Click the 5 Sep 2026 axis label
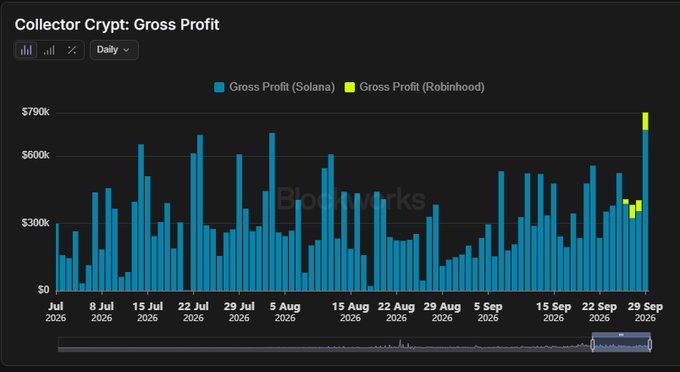Viewport: 680px width, 372px height. [x=488, y=312]
